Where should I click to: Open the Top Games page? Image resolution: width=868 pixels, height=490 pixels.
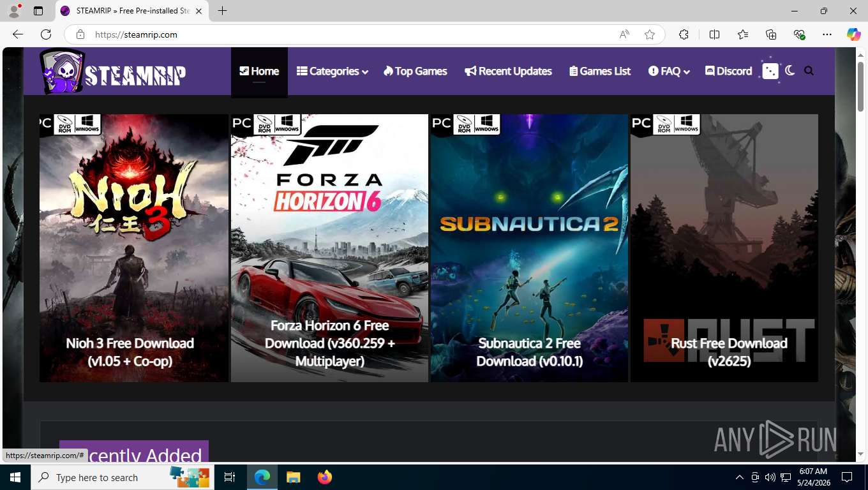[415, 71]
